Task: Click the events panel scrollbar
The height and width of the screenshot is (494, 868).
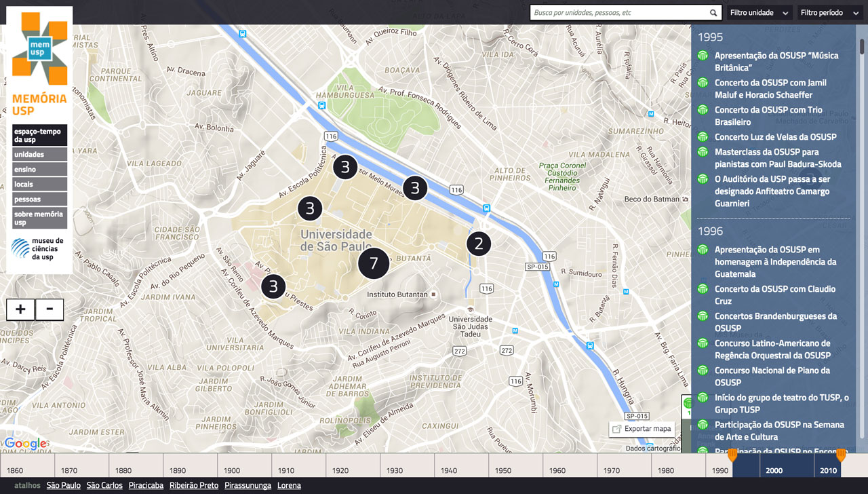Action: pos(862,47)
